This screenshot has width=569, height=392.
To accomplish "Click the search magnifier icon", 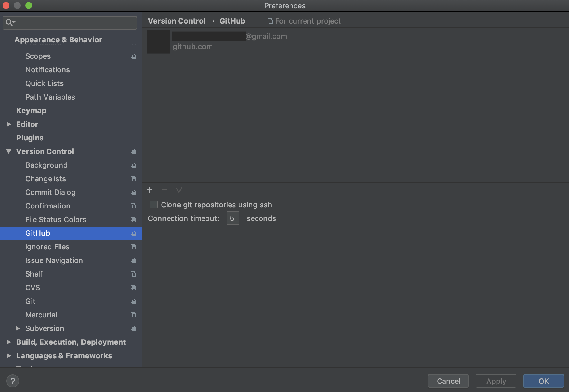I will 10,22.
